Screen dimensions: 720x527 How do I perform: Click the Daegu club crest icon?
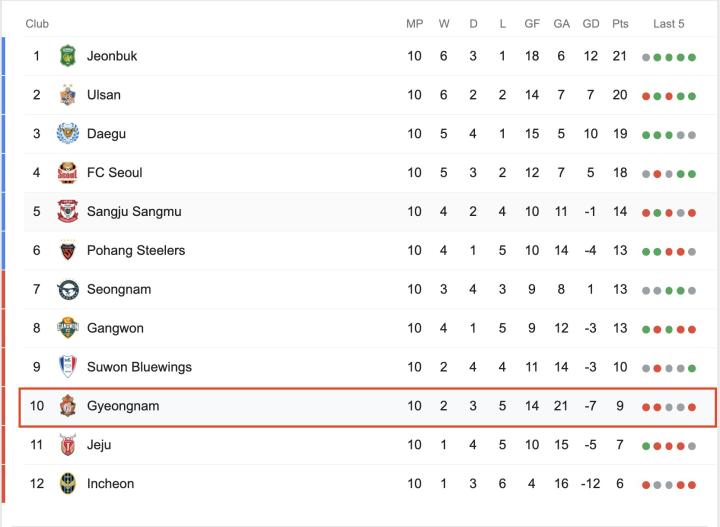click(68, 134)
